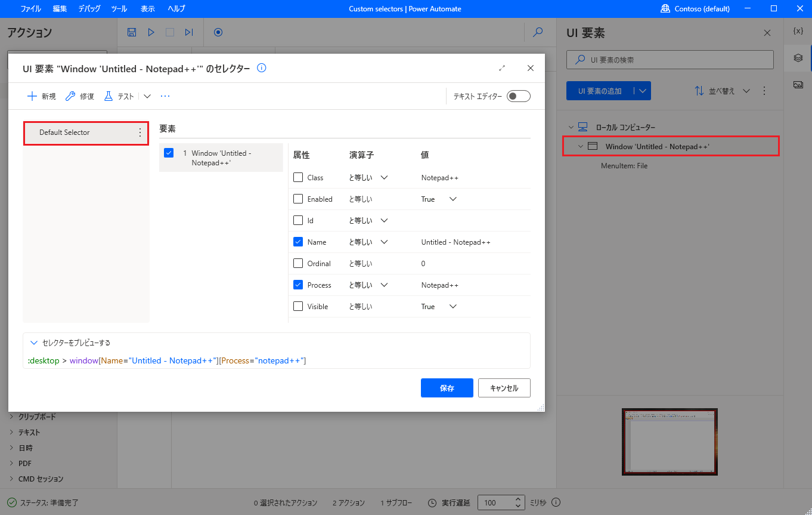Start the recorder icon

point(218,32)
